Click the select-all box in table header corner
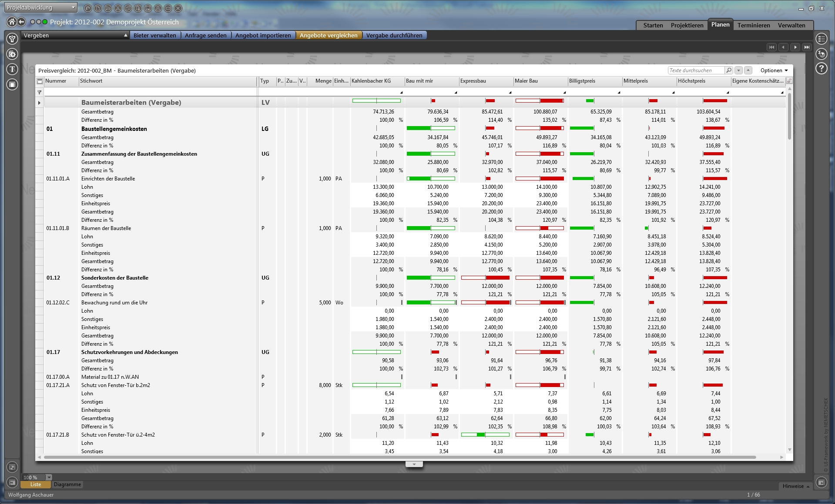Image resolution: width=835 pixels, height=504 pixels. [x=40, y=81]
